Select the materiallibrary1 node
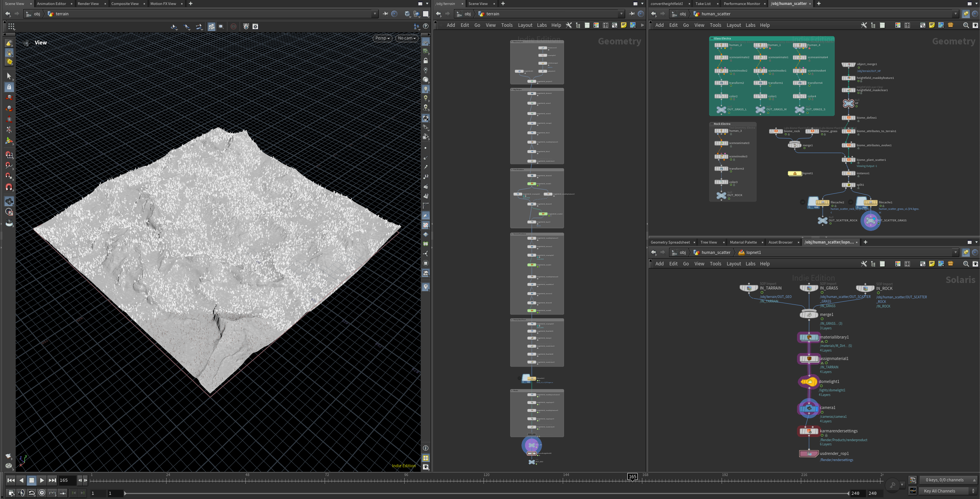This screenshot has width=980, height=499. click(808, 337)
